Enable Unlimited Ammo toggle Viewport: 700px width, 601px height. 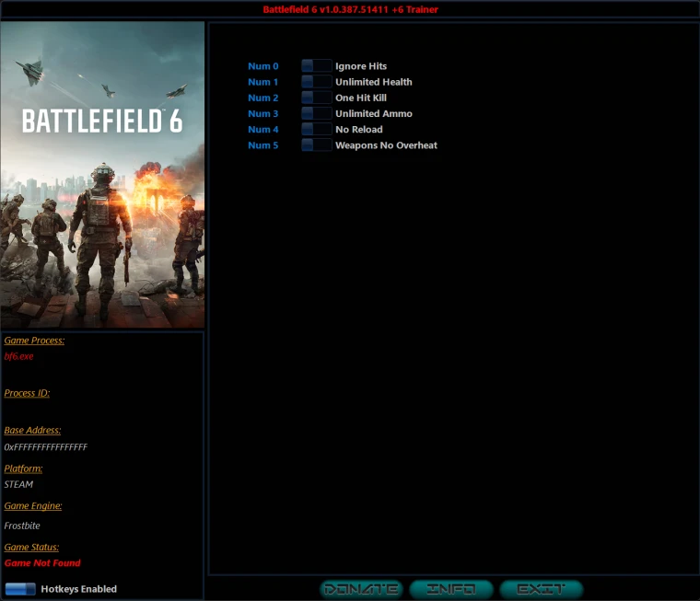(x=316, y=113)
